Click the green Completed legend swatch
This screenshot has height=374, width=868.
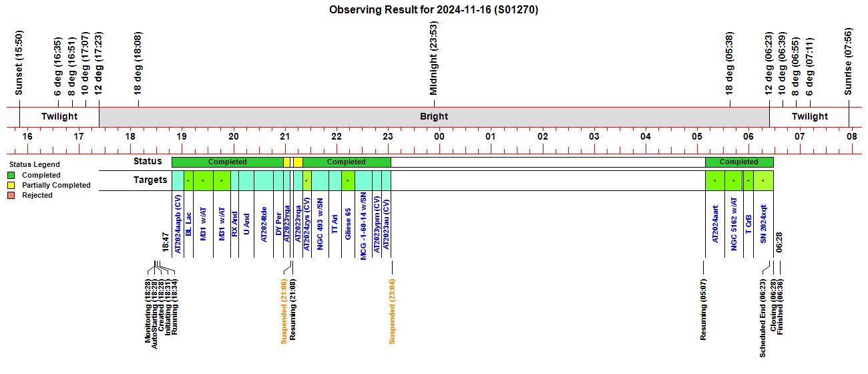tap(12, 176)
